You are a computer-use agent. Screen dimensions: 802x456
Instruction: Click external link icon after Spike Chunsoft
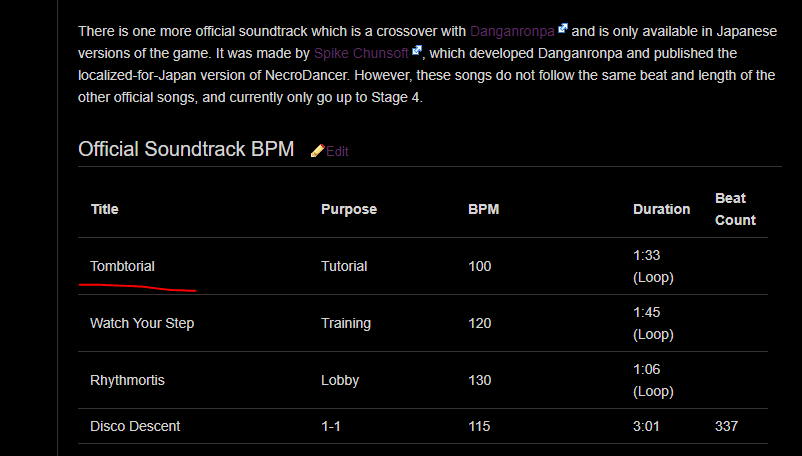[x=417, y=50]
